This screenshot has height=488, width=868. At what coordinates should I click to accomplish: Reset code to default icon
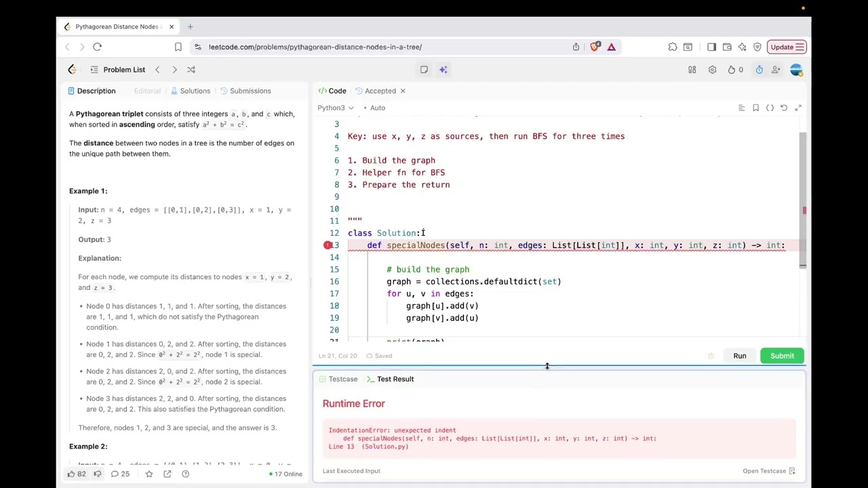point(784,108)
